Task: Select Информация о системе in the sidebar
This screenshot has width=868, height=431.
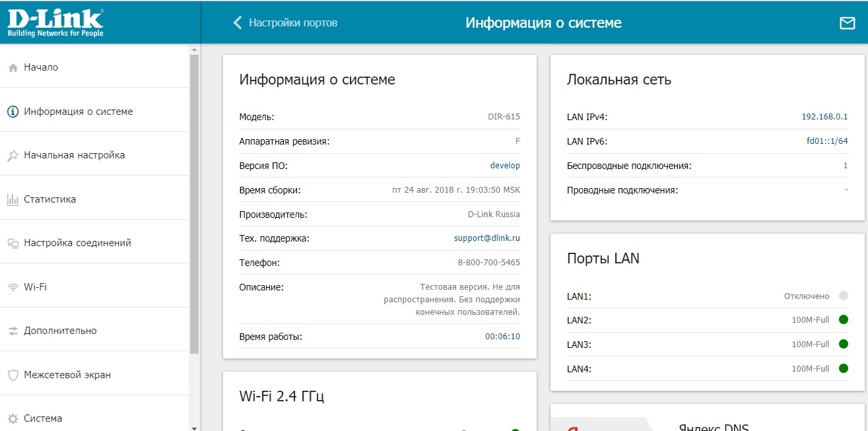Action: [94, 112]
